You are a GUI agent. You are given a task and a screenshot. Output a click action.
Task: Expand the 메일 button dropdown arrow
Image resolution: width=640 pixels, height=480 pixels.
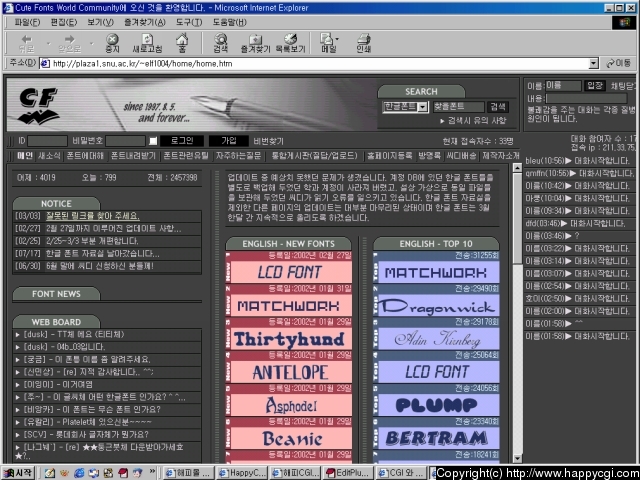point(337,39)
